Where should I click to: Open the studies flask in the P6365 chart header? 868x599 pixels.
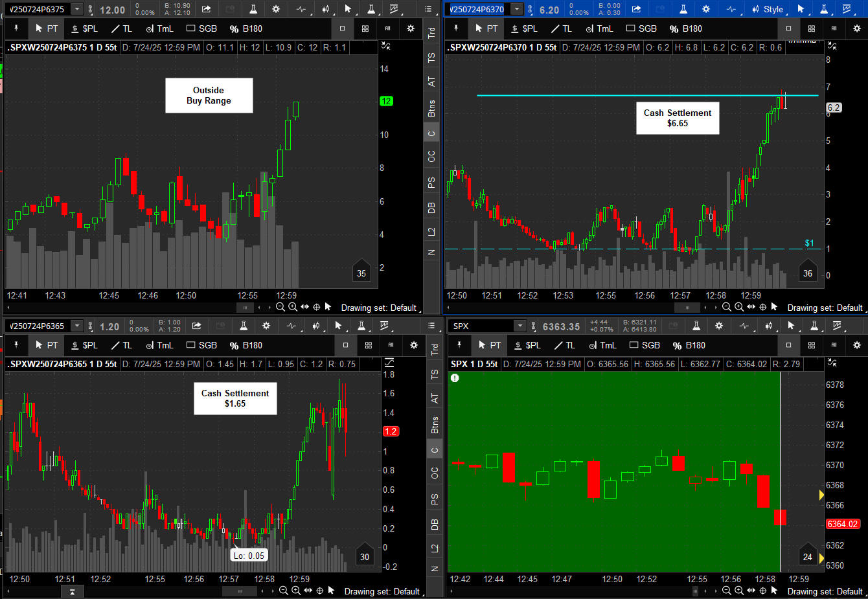244,326
